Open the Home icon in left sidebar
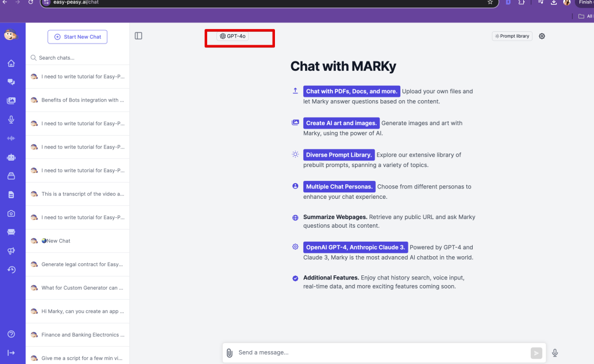The image size is (594, 364). click(11, 63)
